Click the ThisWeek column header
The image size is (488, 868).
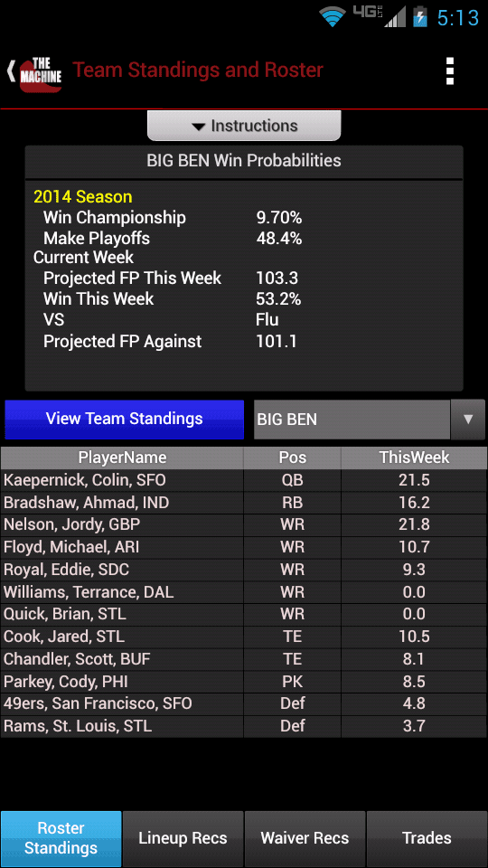click(x=414, y=458)
